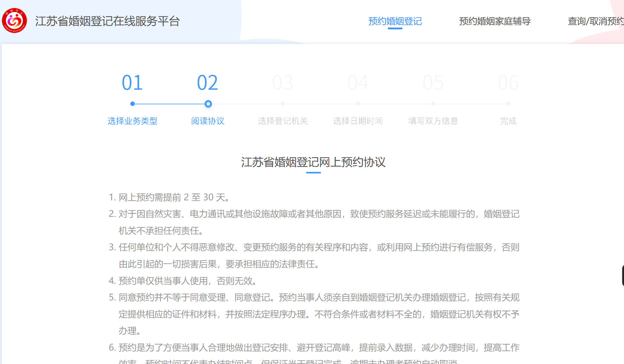This screenshot has height=364, width=624.
Task: Click step number 02
Action: (208, 83)
